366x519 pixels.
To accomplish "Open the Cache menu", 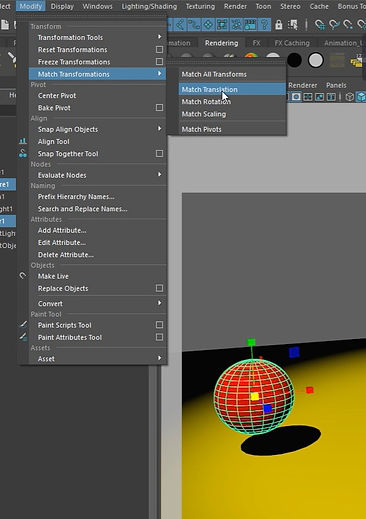I will point(319,6).
